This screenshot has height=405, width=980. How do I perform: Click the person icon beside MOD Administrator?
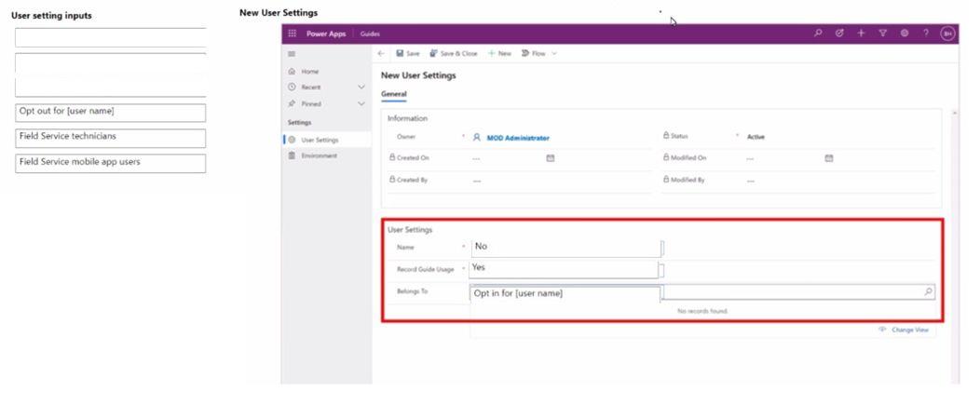point(477,138)
